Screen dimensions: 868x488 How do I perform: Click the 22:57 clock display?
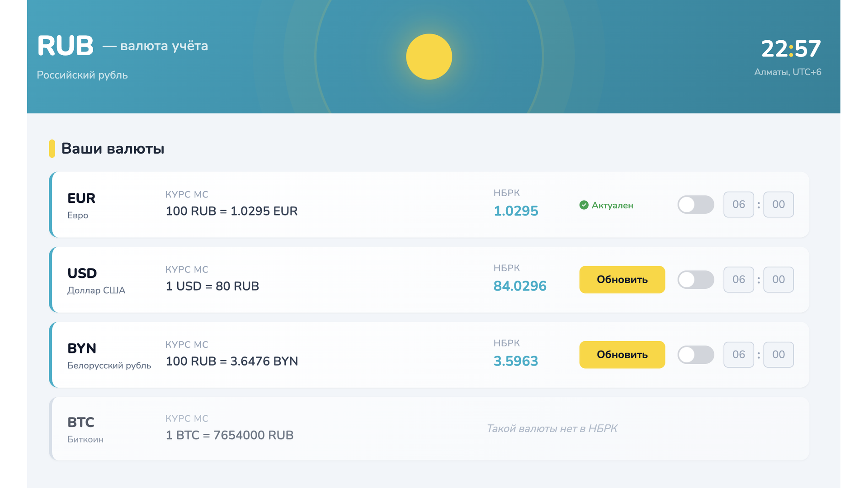[791, 49]
